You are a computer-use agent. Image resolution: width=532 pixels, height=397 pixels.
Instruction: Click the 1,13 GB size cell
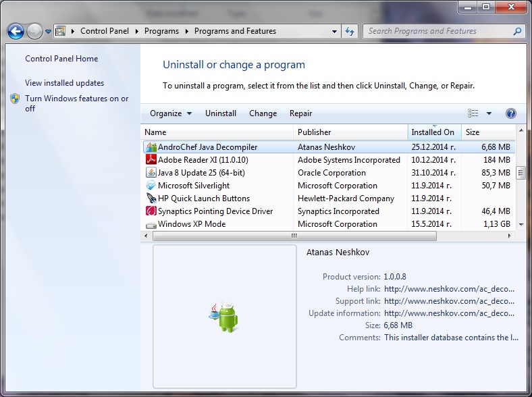pos(497,224)
